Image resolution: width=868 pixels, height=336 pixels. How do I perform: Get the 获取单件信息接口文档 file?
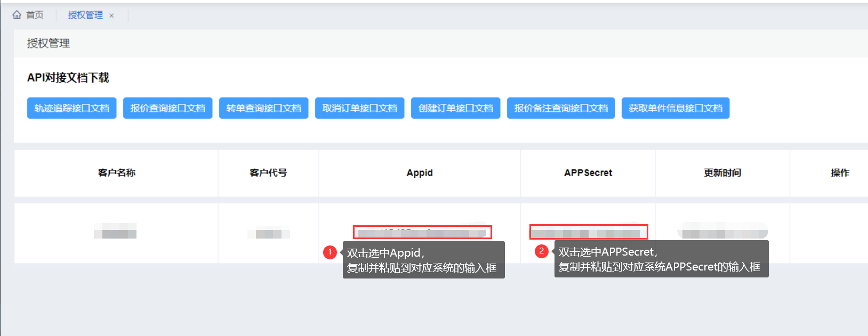pyautogui.click(x=676, y=108)
